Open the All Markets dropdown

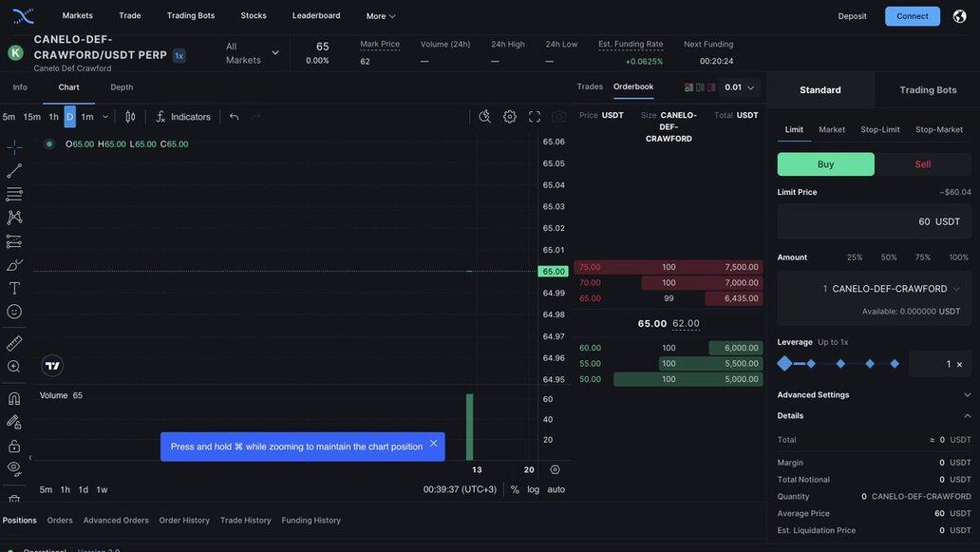(252, 53)
